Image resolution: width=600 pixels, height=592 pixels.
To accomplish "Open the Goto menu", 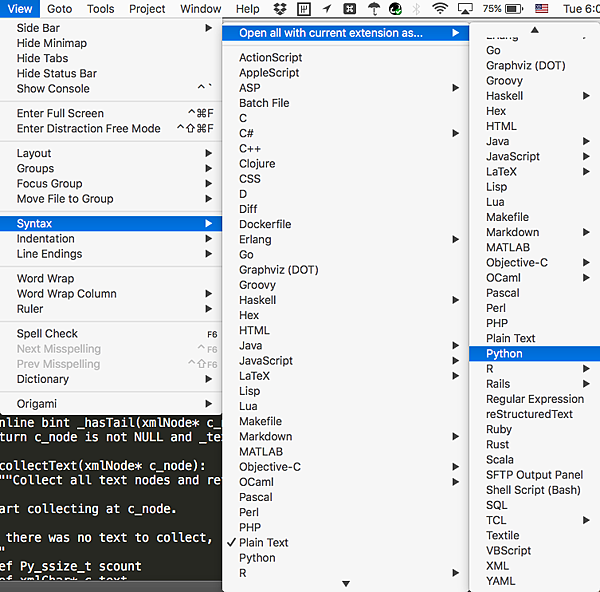I will (x=59, y=9).
